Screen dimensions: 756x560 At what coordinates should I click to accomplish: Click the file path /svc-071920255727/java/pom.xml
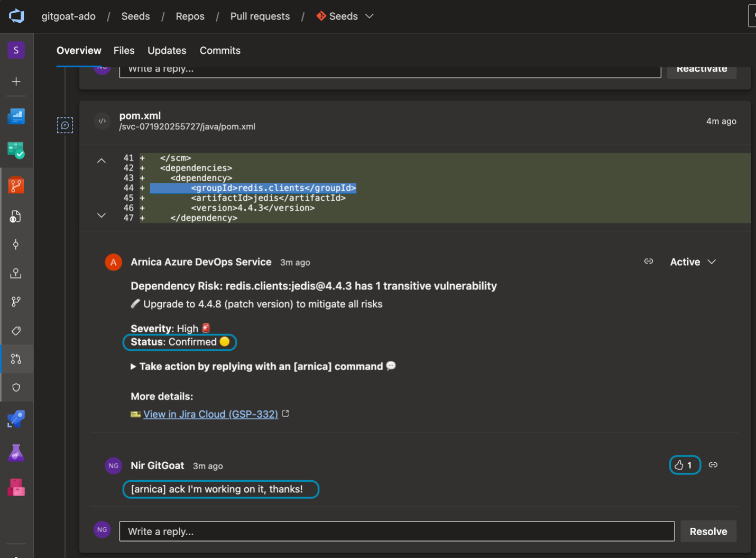point(187,127)
